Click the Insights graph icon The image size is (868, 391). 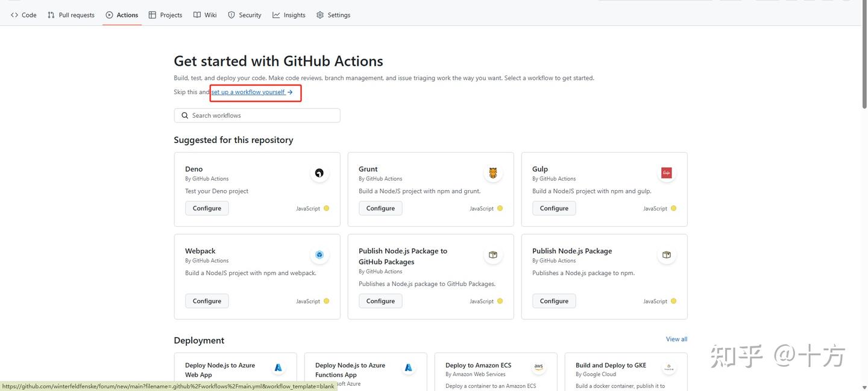(x=276, y=15)
